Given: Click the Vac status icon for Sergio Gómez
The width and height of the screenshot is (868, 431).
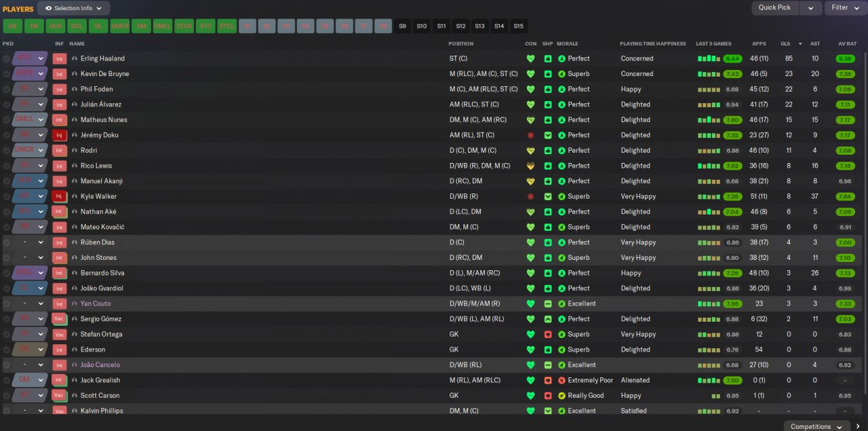Looking at the screenshot, I should click(60, 319).
